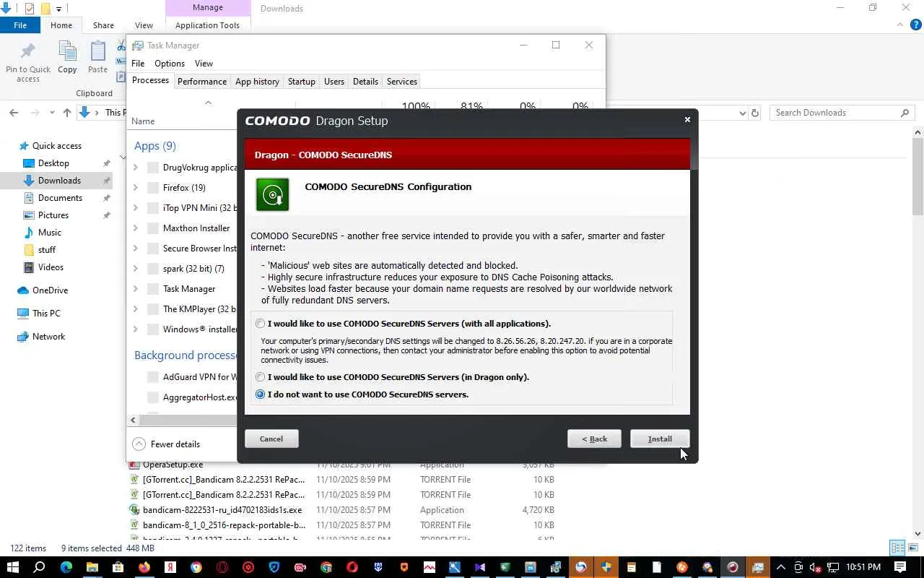Open Visual Studio from the taskbar

click(x=480, y=567)
